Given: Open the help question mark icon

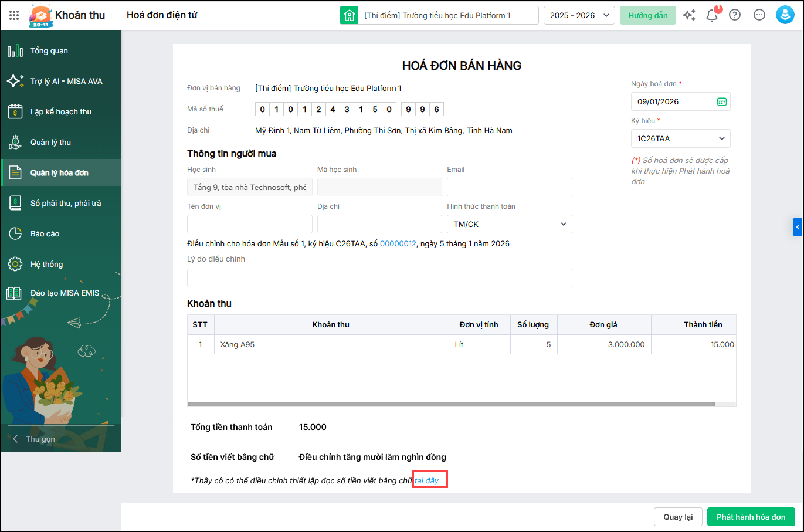Looking at the screenshot, I should pyautogui.click(x=735, y=15).
